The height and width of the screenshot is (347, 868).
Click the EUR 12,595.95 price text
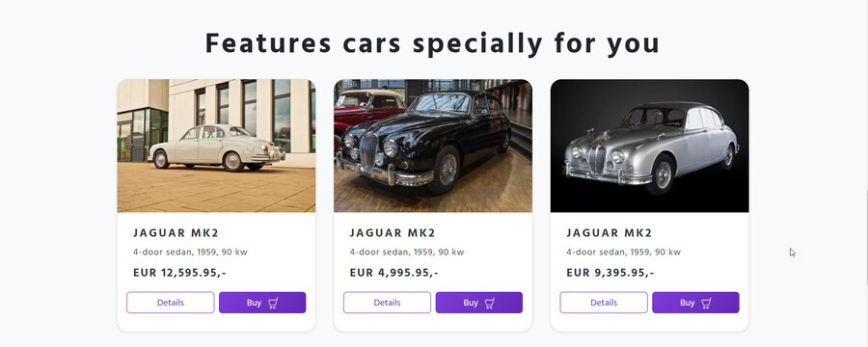click(x=179, y=273)
